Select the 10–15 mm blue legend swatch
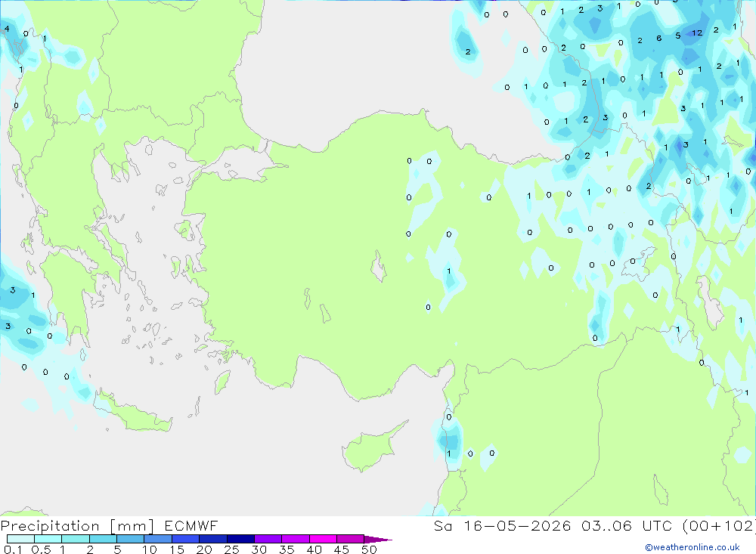Image resolution: width=756 pixels, height=554 pixels. pyautogui.click(x=158, y=539)
